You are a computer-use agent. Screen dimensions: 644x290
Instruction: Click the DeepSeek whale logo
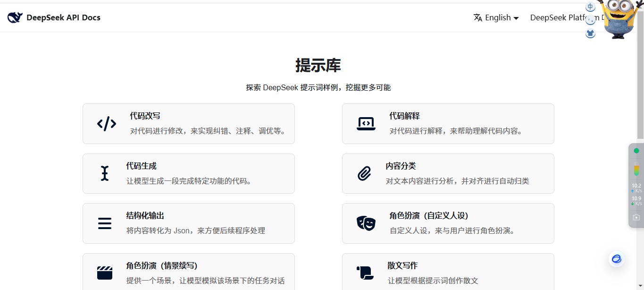(x=15, y=17)
